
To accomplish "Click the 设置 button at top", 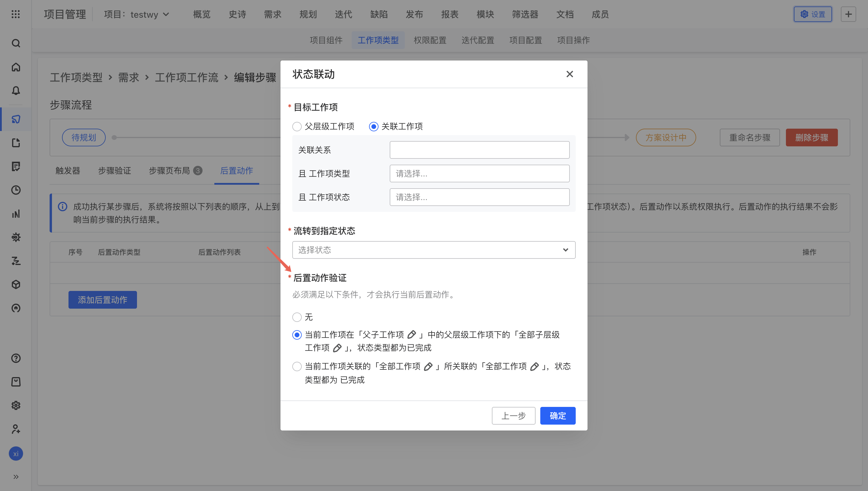I will 813,14.
